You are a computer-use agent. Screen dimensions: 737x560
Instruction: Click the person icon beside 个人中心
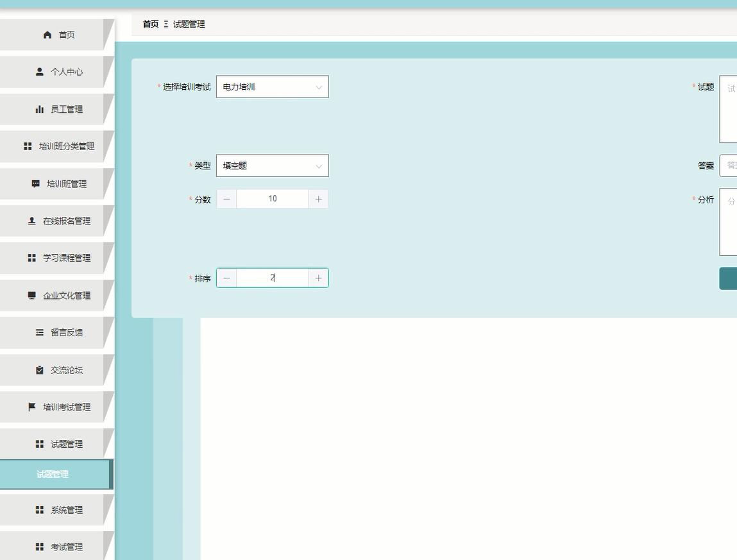pos(40,72)
